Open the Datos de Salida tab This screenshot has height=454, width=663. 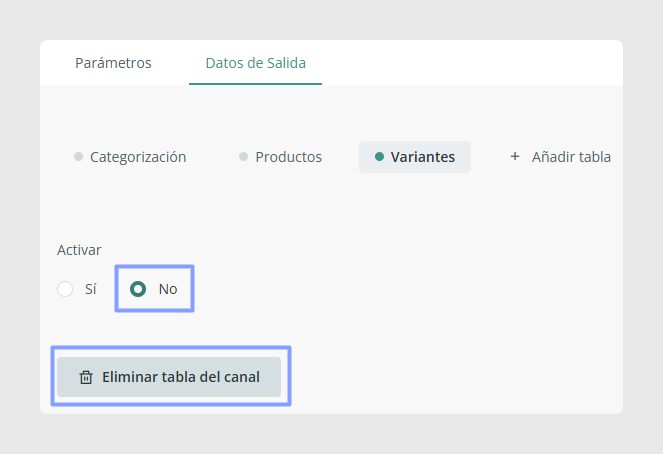[x=255, y=63]
